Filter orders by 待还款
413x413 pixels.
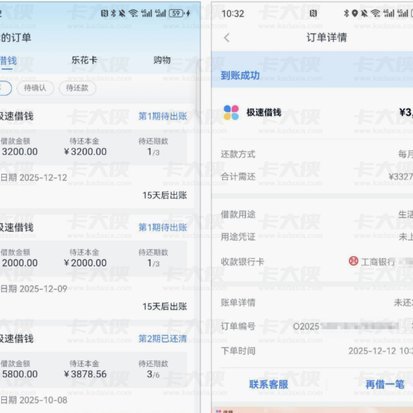coord(77,88)
